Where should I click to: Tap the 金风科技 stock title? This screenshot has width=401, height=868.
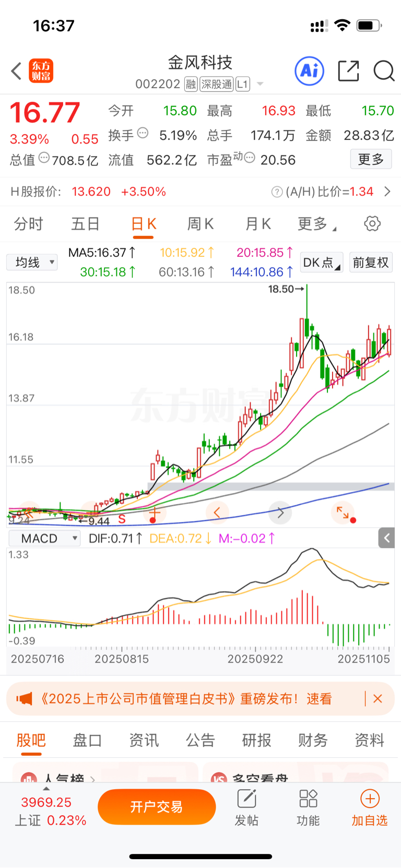point(200,63)
